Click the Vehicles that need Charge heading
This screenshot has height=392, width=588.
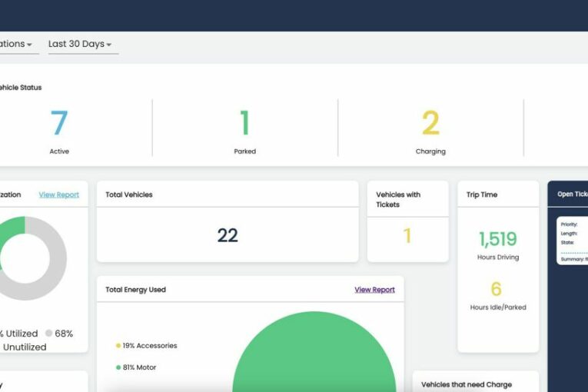click(467, 384)
